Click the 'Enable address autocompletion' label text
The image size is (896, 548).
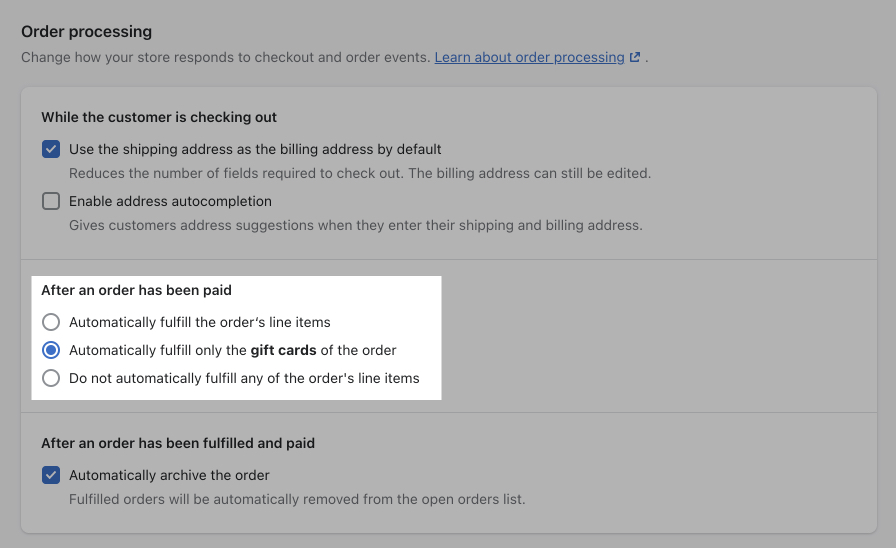pos(170,201)
